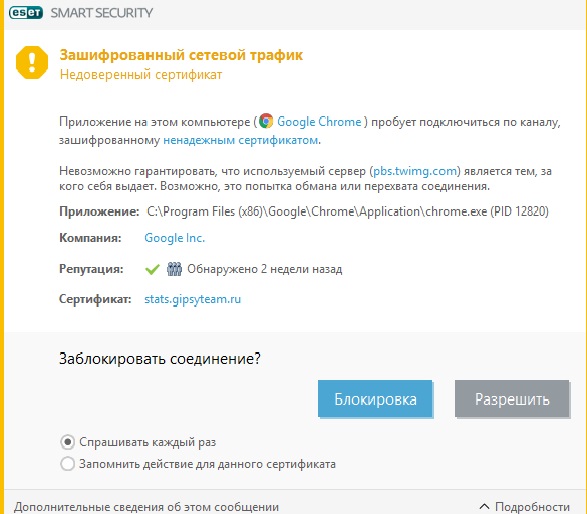Open the Google Inc. company link
This screenshot has height=514, width=587.
pos(174,238)
